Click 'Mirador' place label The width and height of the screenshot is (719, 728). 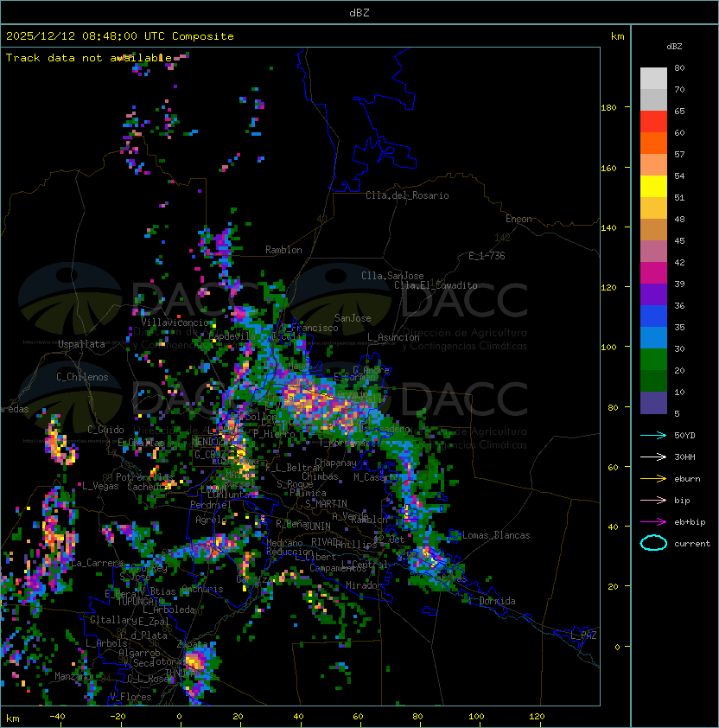365,585
